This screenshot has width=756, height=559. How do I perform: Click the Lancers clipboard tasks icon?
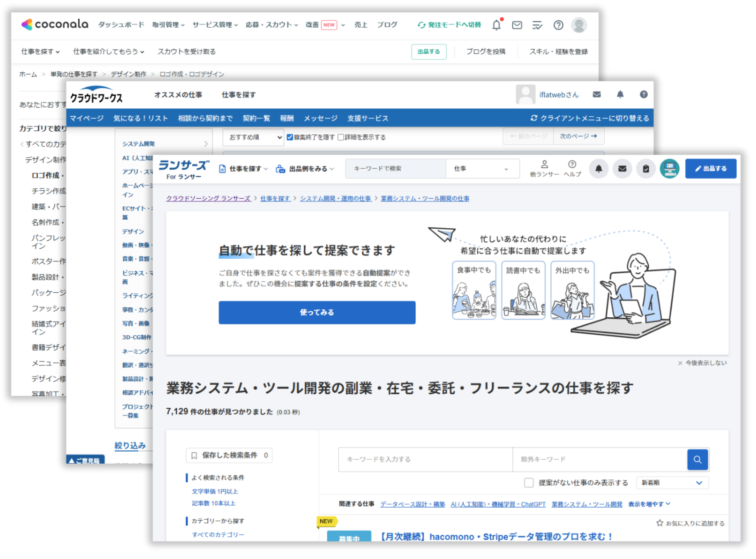646,169
